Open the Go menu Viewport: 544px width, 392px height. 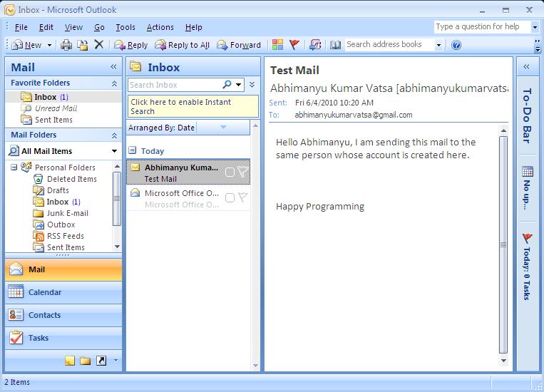pyautogui.click(x=99, y=27)
